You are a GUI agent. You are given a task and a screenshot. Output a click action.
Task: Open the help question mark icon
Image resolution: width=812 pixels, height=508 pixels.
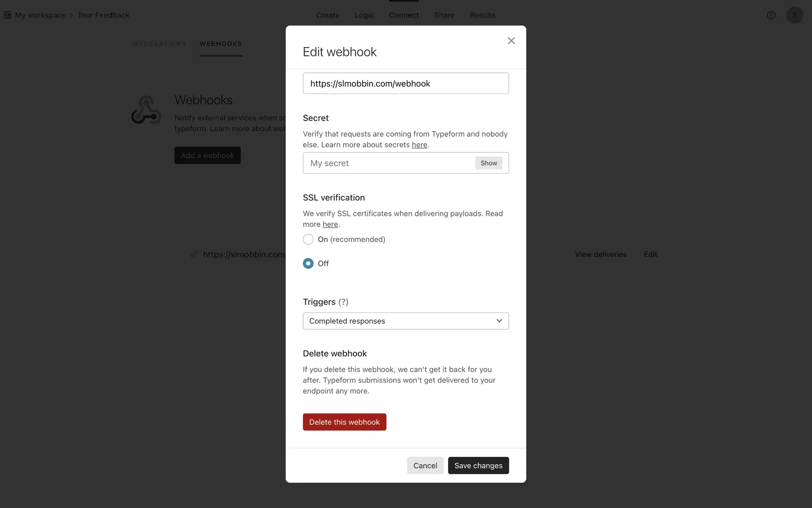[x=771, y=15]
